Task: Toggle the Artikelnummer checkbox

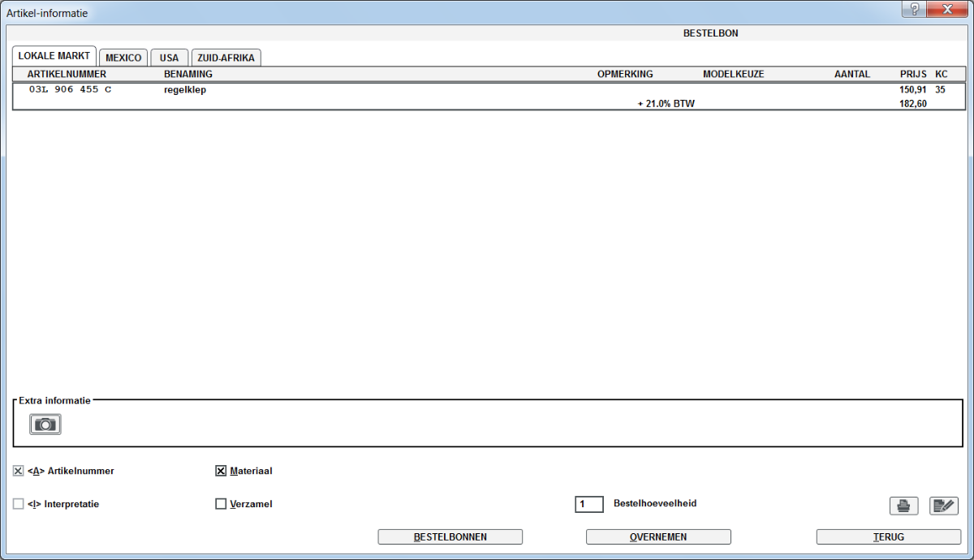Action: (19, 471)
